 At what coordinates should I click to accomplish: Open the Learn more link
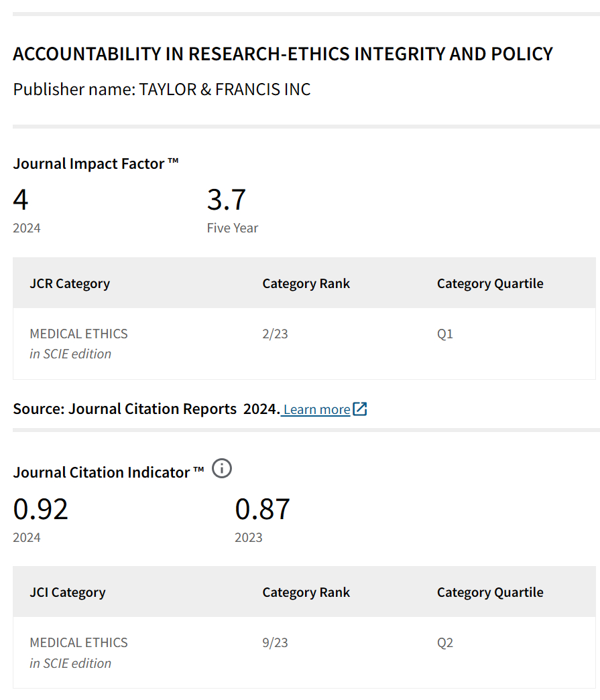click(316, 409)
